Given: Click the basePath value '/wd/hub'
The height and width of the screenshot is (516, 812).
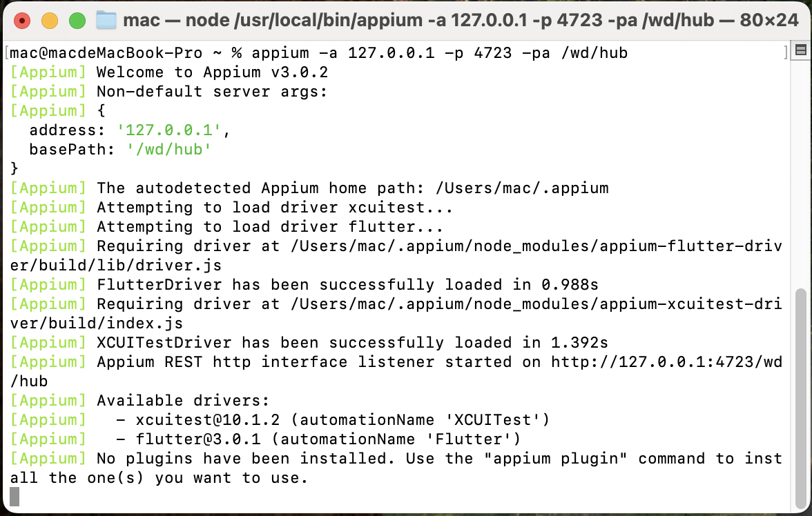Looking at the screenshot, I should pyautogui.click(x=168, y=149).
